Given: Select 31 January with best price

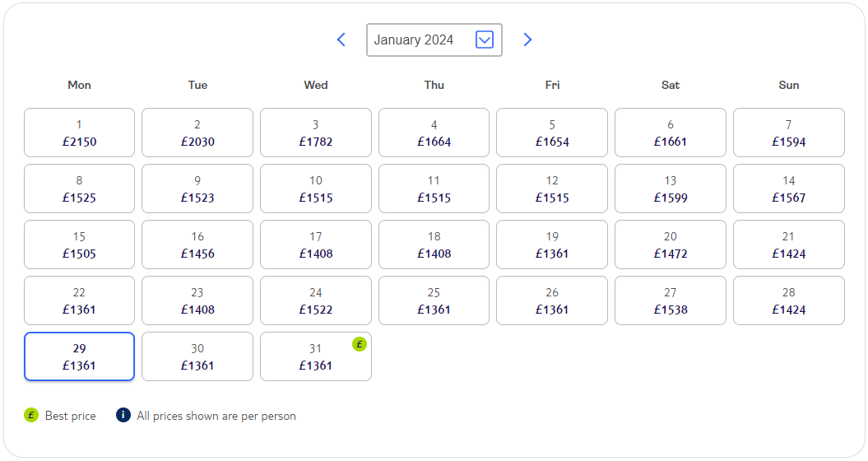Looking at the screenshot, I should coord(316,356).
